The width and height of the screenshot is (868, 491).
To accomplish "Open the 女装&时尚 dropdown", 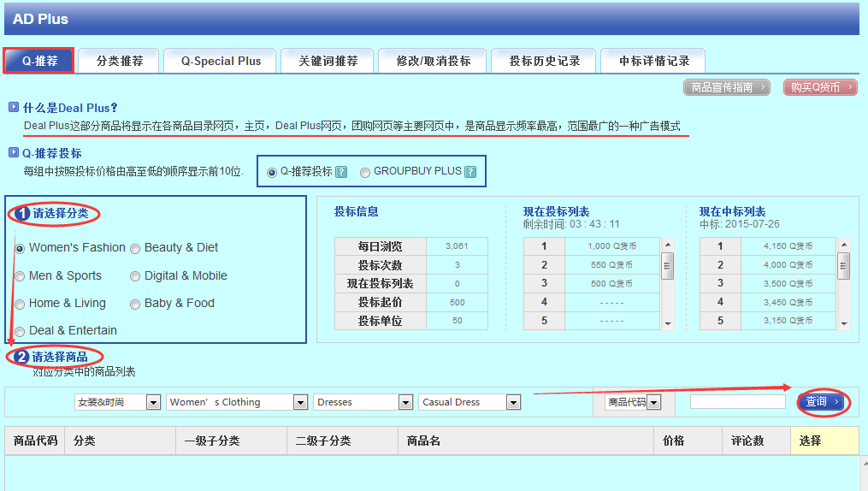I will point(117,402).
